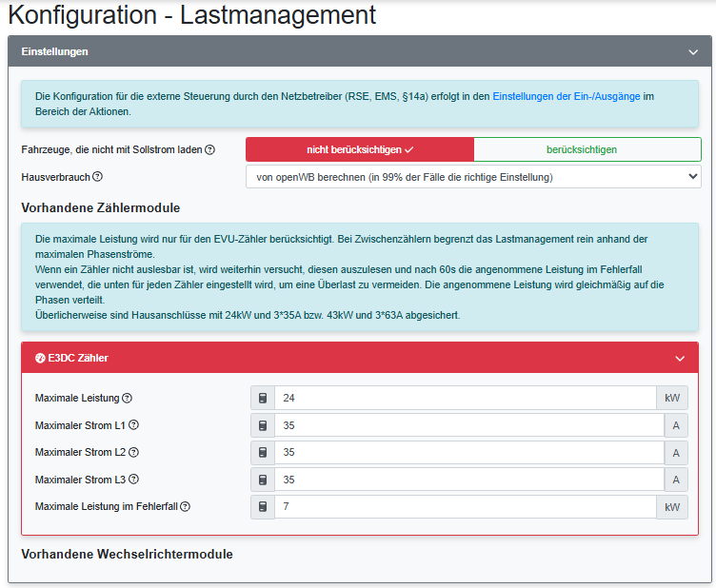Show help for Maximaler Strom L3
Screen dimensions: 716x588
(134, 479)
